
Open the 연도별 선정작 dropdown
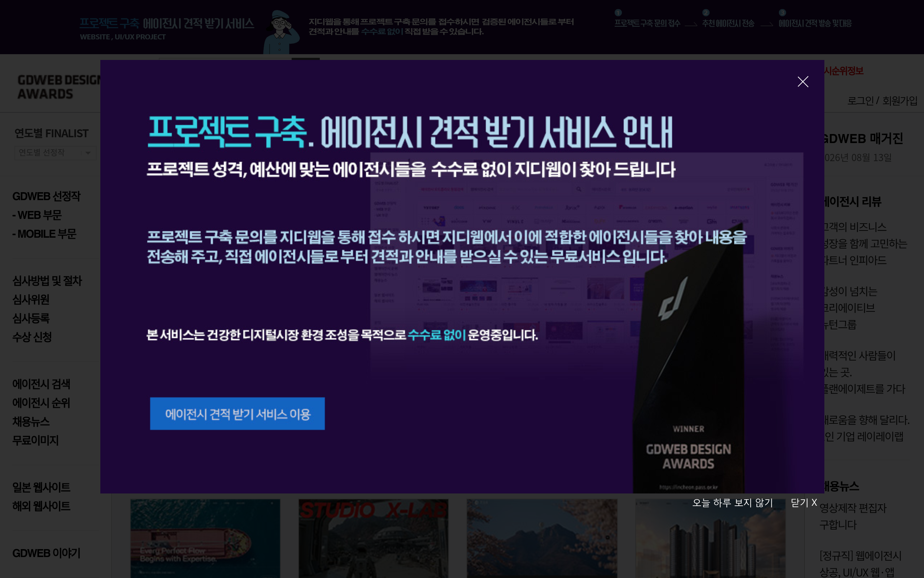[x=55, y=152]
